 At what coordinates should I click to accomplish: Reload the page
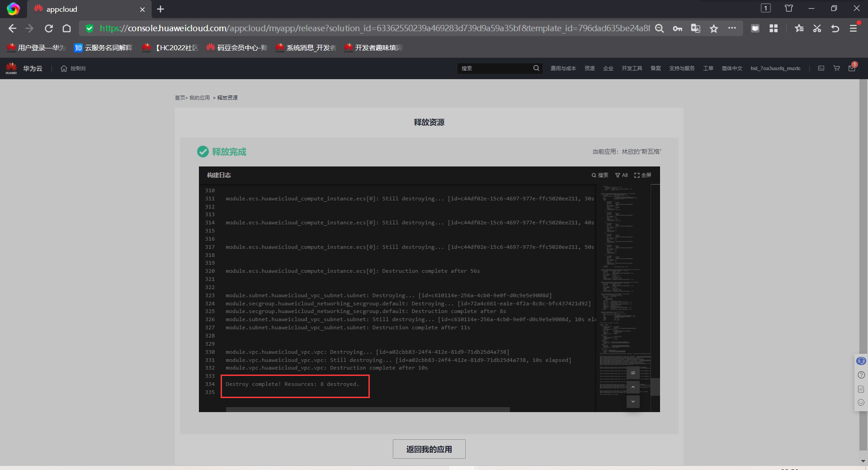pyautogui.click(x=49, y=28)
